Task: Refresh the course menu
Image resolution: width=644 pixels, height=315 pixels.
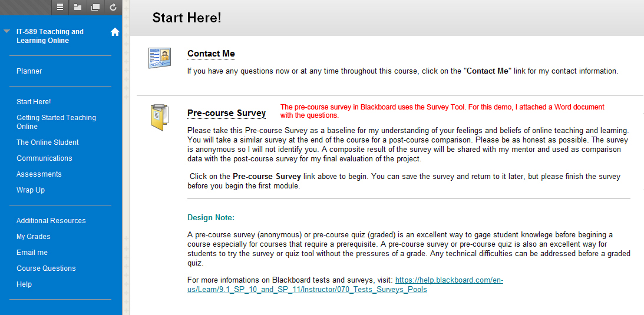Action: 113,8
